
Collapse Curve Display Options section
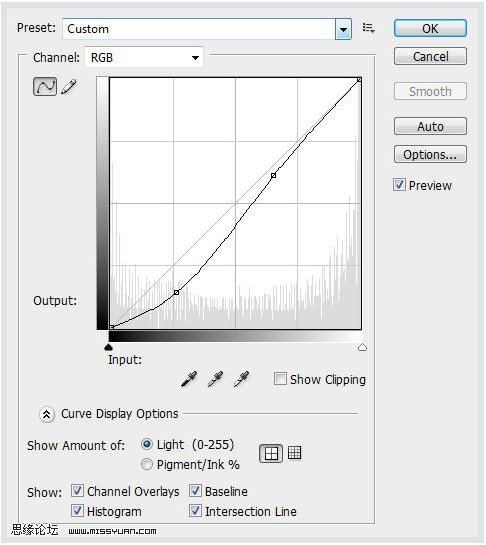coord(47,414)
